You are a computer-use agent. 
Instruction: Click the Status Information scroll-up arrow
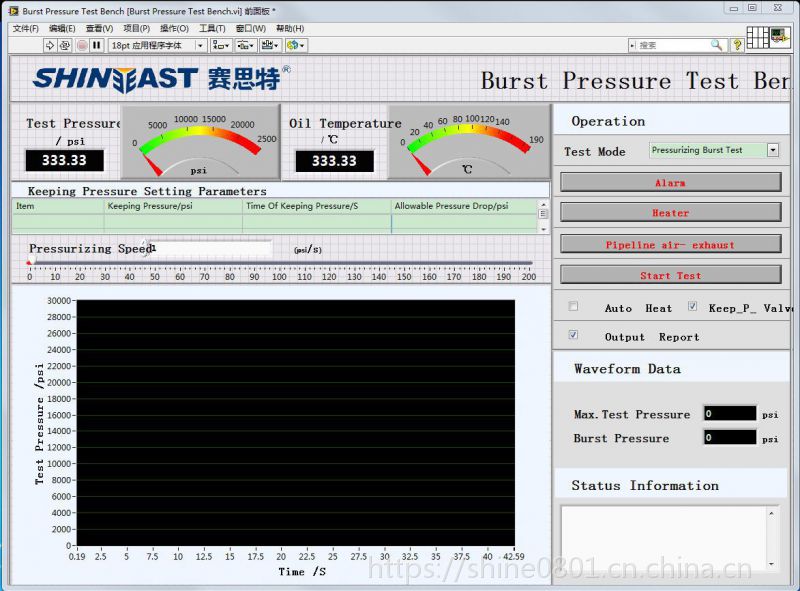[771, 513]
